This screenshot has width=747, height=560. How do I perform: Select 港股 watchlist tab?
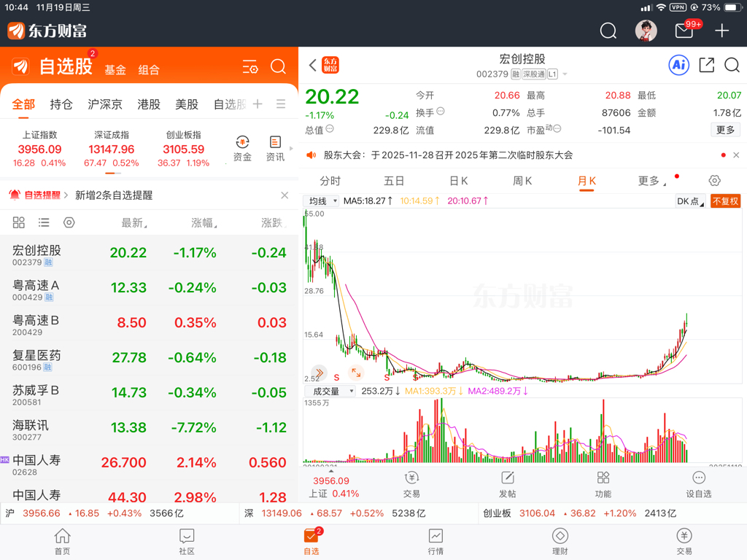point(149,104)
